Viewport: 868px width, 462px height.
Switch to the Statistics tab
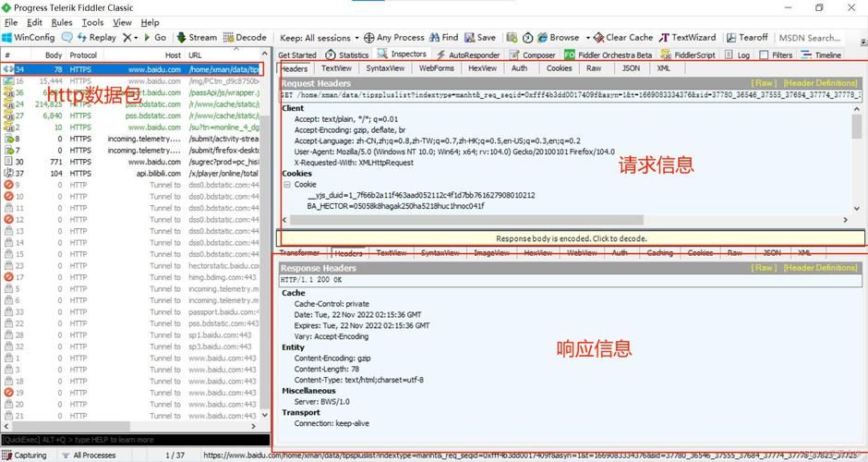click(x=347, y=55)
